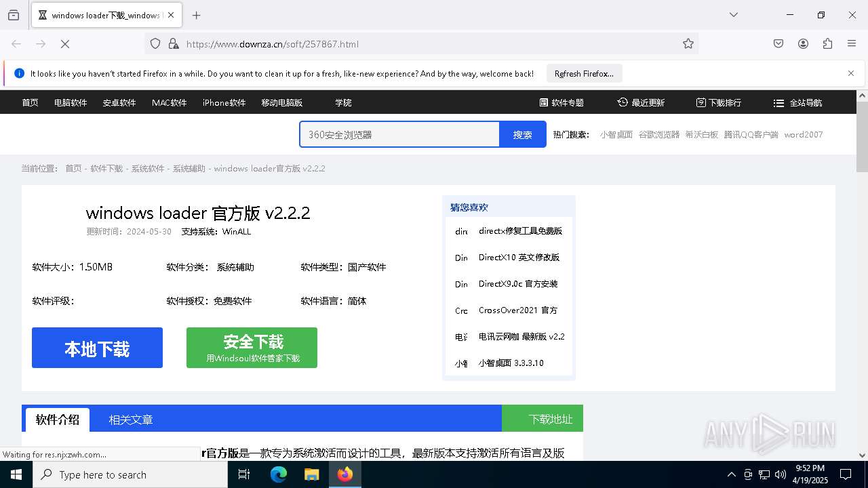Click the site search box
The height and width of the screenshot is (488, 868).
(399, 134)
